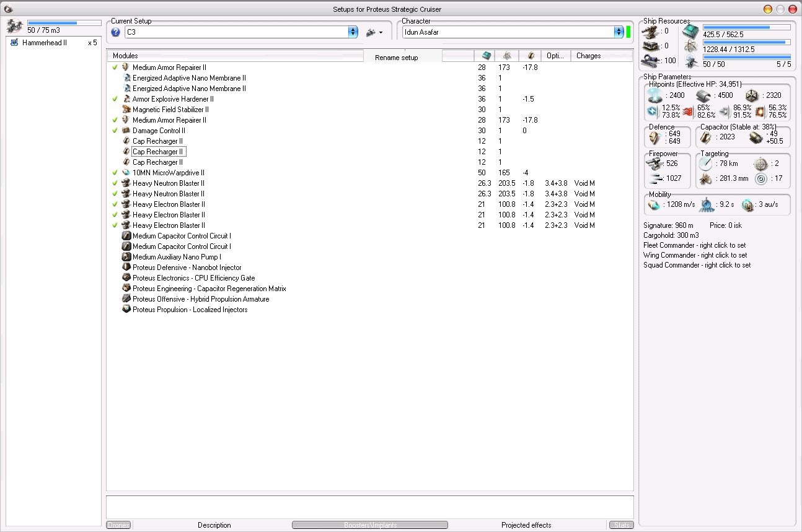Select the Proteus Engineering - Capacitor Regeneration Matrix row
802x532 pixels.
tap(370, 289)
